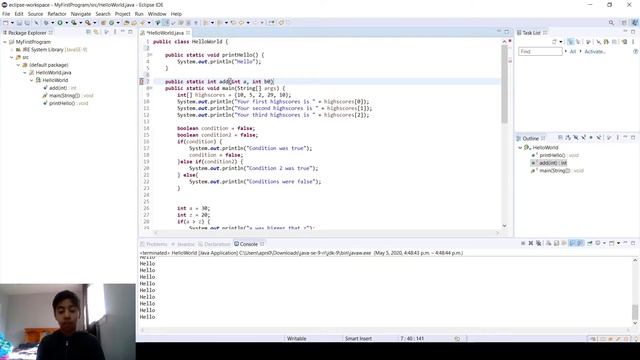Click the New file toolbar icon
Viewport: 640px width, 360px height.
pos(6,23)
